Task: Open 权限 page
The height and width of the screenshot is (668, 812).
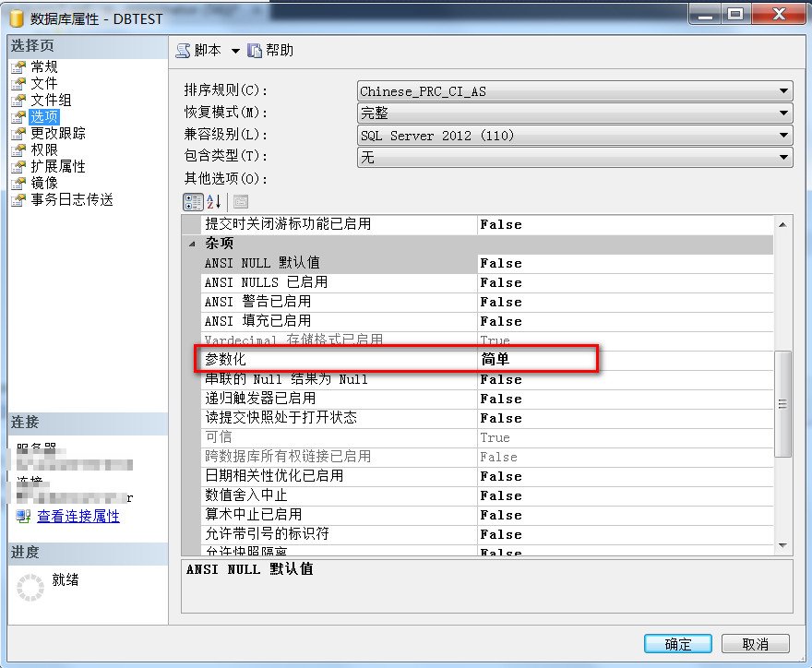Action: click(x=44, y=149)
